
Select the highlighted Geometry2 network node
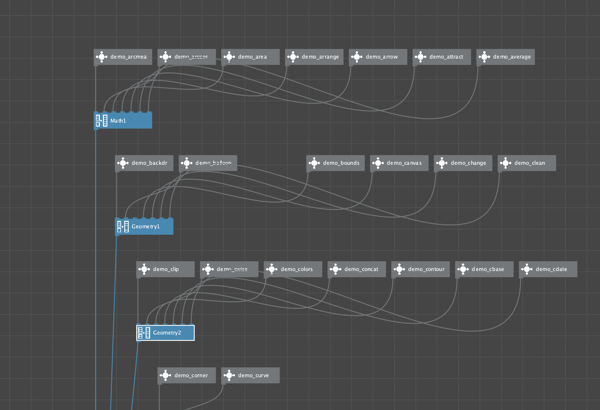(x=166, y=333)
